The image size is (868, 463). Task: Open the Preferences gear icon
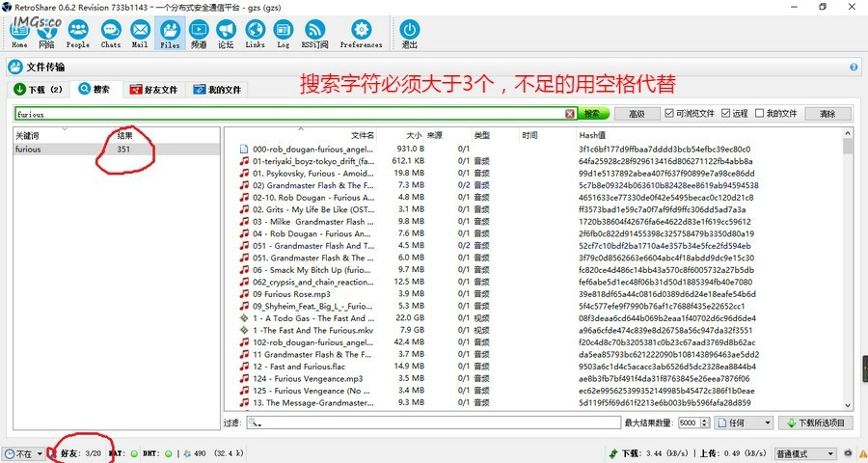click(362, 33)
